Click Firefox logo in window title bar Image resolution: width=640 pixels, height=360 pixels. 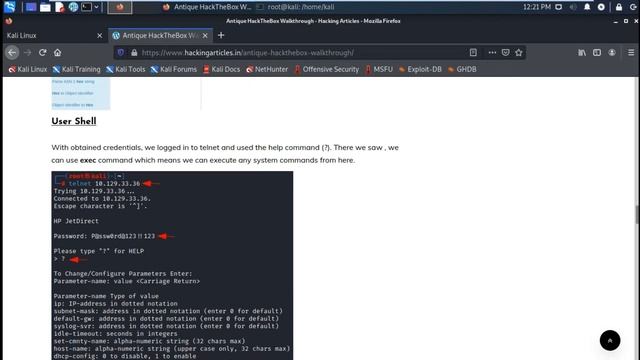[x=9, y=21]
